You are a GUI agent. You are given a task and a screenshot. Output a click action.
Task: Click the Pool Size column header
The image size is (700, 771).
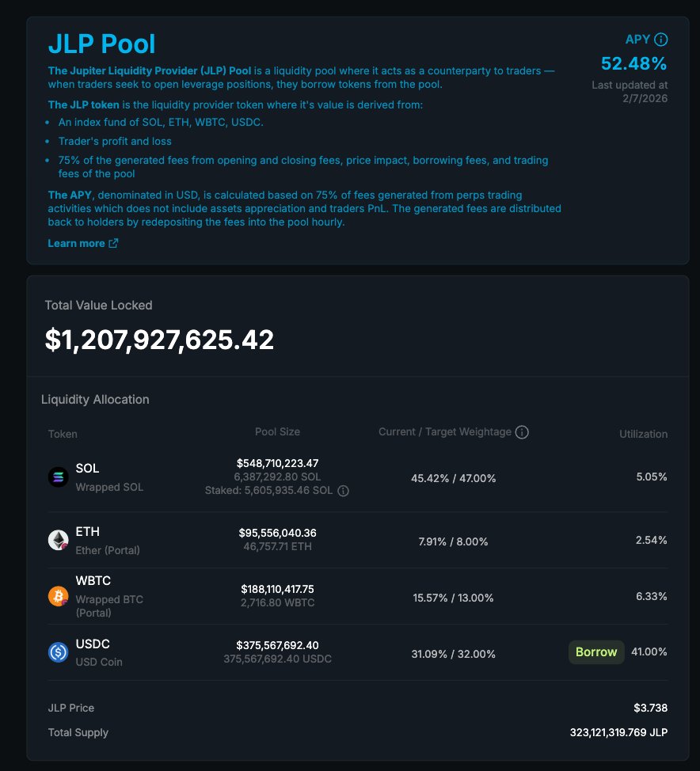click(277, 432)
